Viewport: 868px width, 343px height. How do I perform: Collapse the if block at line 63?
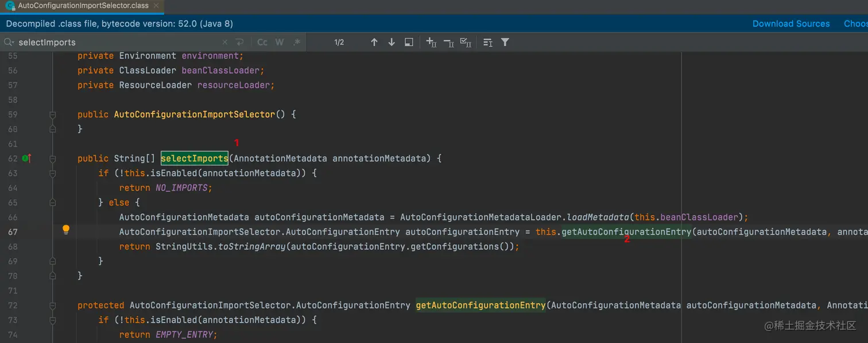click(53, 173)
